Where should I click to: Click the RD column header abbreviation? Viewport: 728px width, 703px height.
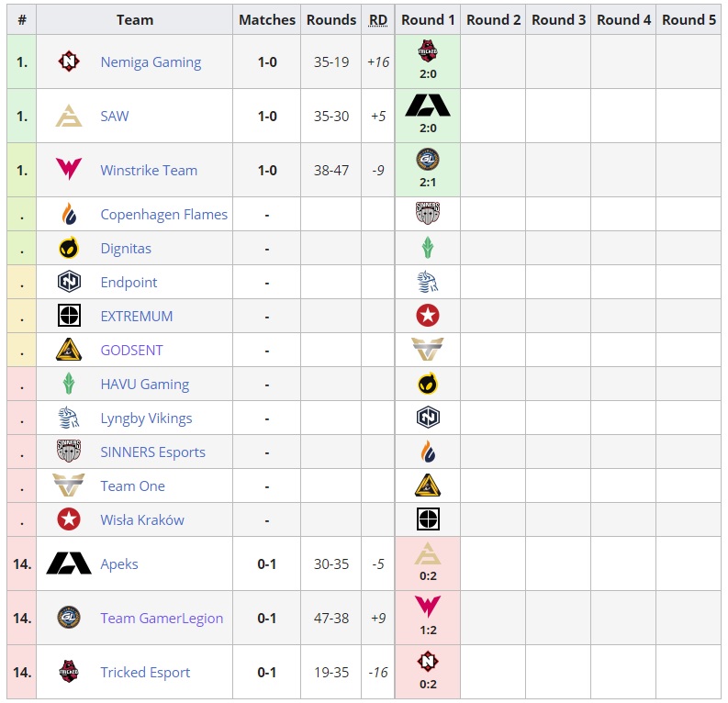tap(378, 19)
